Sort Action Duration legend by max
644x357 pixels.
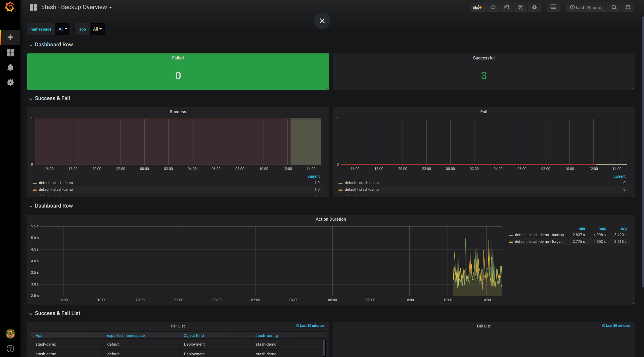(x=602, y=228)
